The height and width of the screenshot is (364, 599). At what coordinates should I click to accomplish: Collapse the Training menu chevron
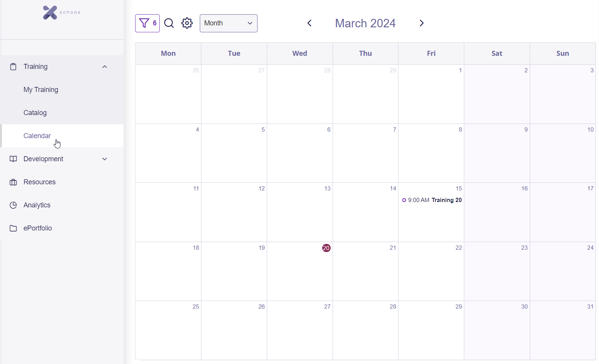[104, 67]
